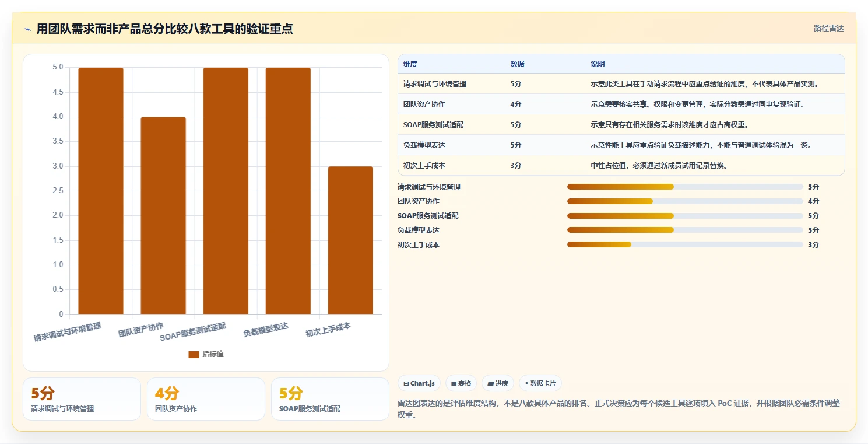Viewport: 868px width, 444px height.
Task: Click x-axis label 请求调试与环境管理 under chart
Action: (68, 331)
